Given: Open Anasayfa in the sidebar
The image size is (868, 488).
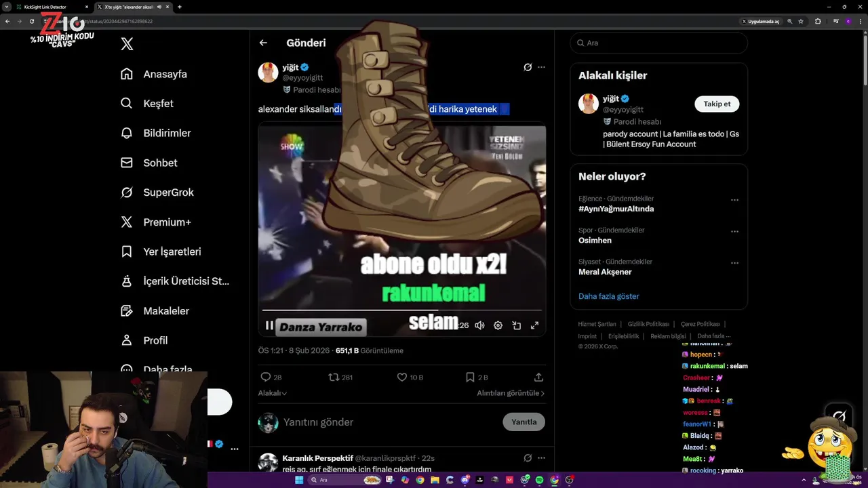Looking at the screenshot, I should click(x=154, y=74).
